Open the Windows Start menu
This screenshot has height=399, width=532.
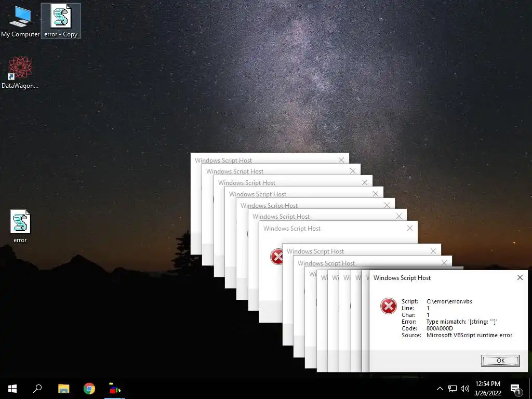point(12,389)
